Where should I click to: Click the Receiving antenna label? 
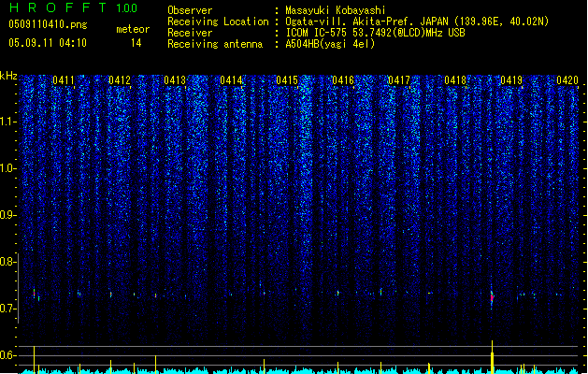pyautogui.click(x=215, y=44)
